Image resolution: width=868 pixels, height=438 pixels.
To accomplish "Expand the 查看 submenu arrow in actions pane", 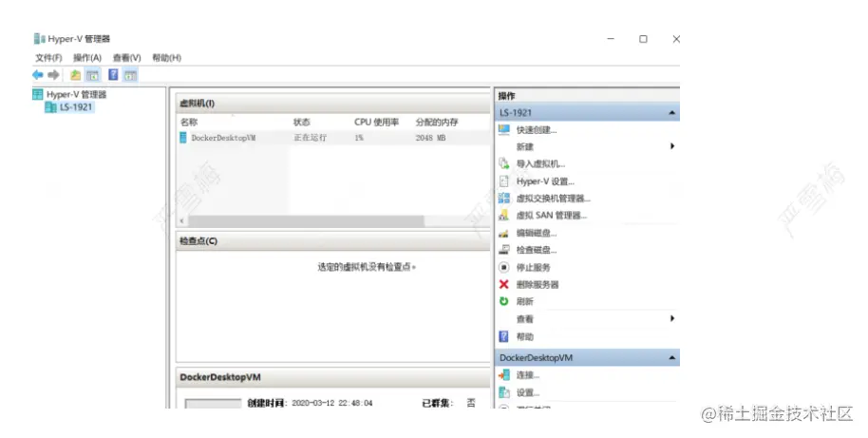I will point(672,318).
